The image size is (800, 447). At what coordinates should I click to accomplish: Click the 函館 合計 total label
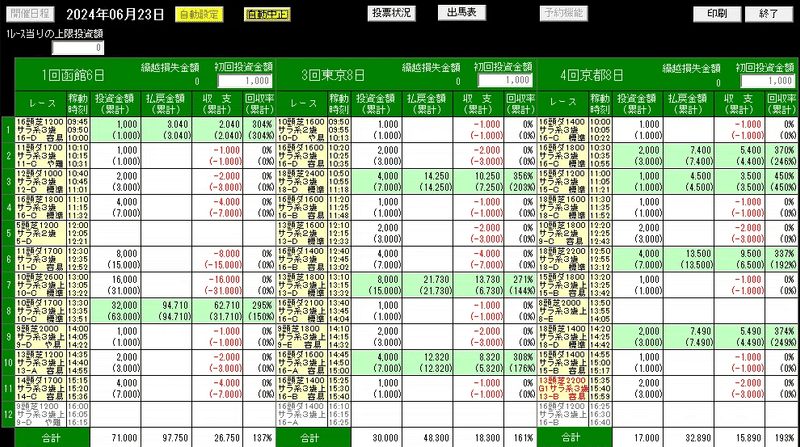click(x=52, y=438)
